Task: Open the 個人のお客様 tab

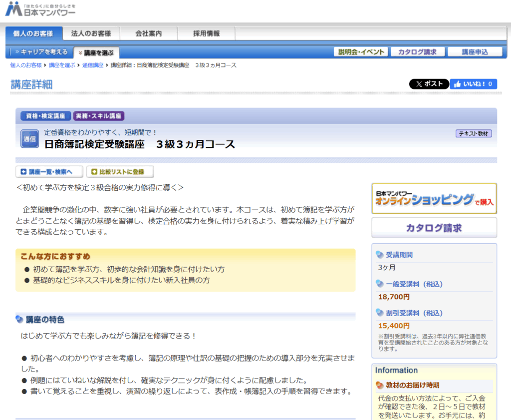Action: click(x=33, y=33)
